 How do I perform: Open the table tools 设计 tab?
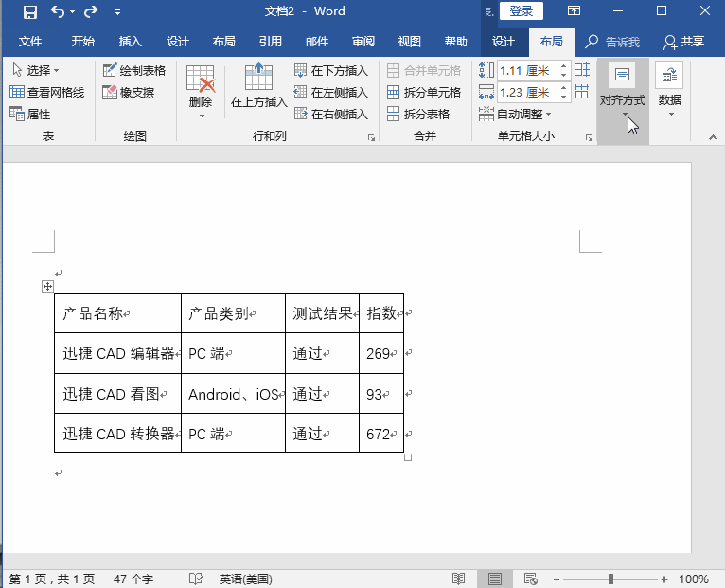click(504, 42)
